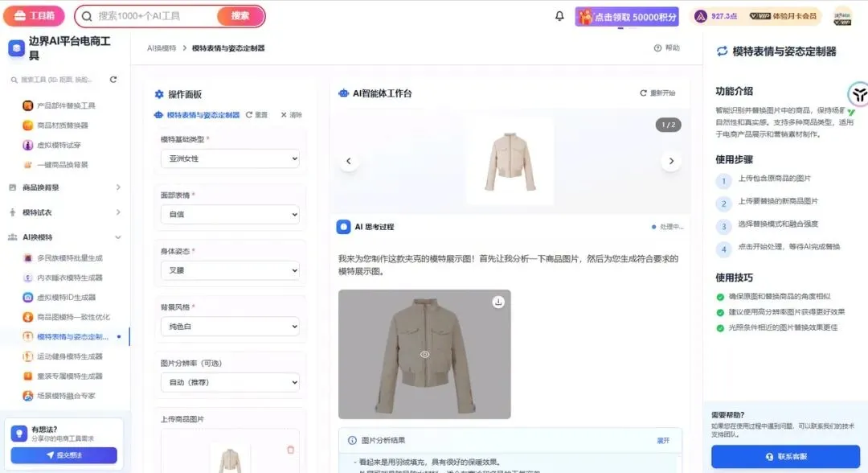Viewport: 868px width, 473px height.
Task: Download the generated jacket image
Action: [498, 302]
